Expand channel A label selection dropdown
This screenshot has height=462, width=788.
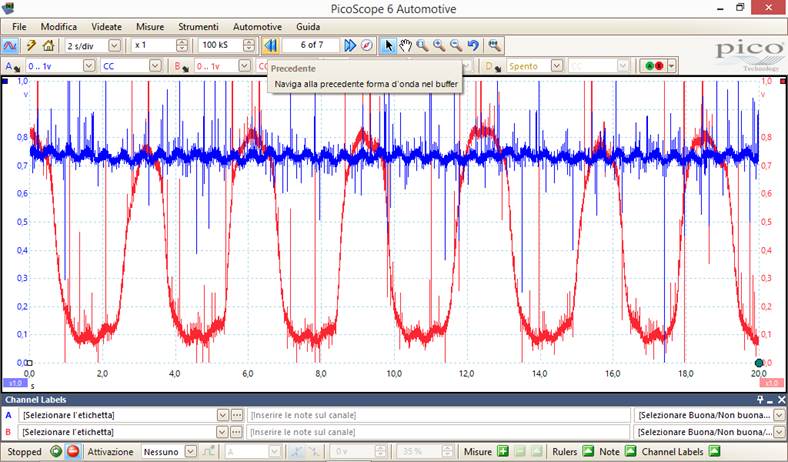223,415
